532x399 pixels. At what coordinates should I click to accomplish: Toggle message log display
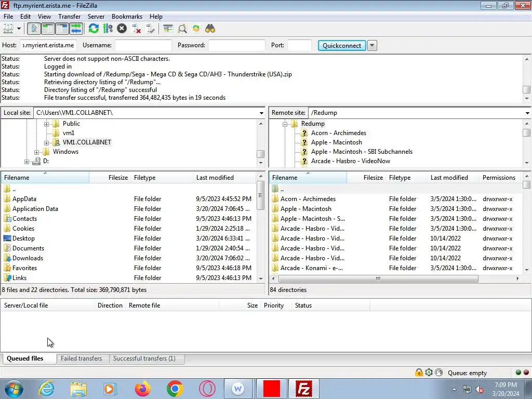[x=34, y=29]
